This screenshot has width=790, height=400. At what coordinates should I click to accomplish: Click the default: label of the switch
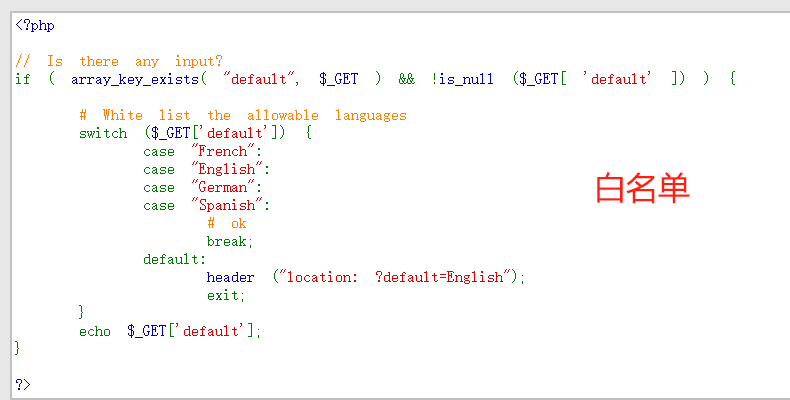(175, 259)
